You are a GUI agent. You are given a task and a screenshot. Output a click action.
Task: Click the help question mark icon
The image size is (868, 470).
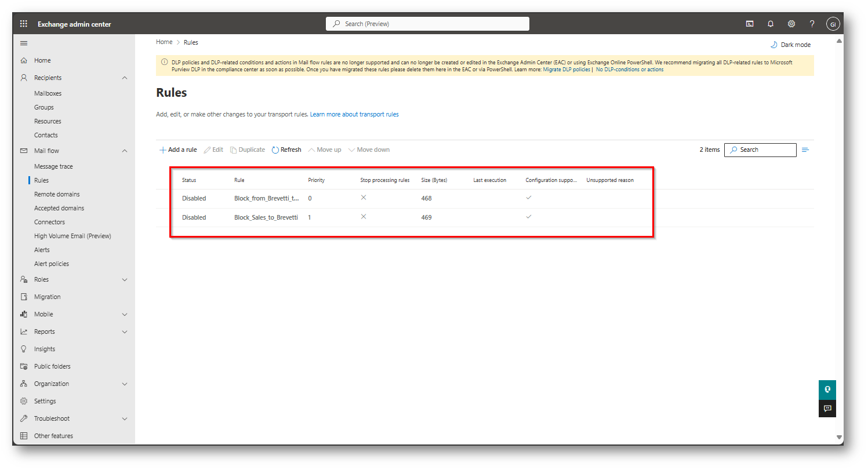(x=812, y=24)
